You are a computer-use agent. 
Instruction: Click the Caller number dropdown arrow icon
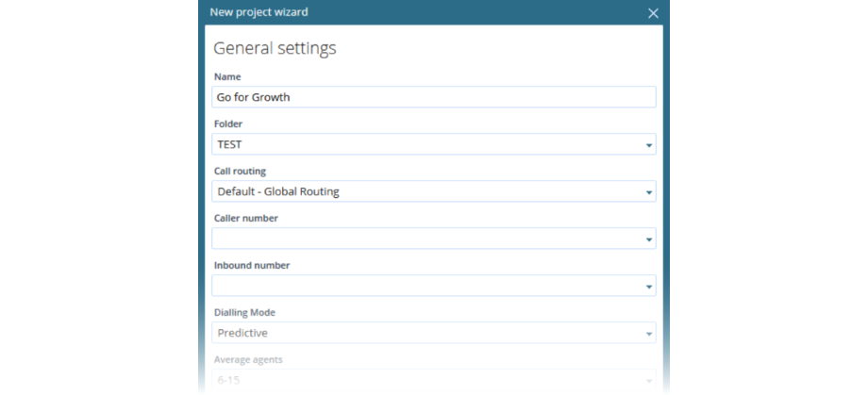point(649,239)
